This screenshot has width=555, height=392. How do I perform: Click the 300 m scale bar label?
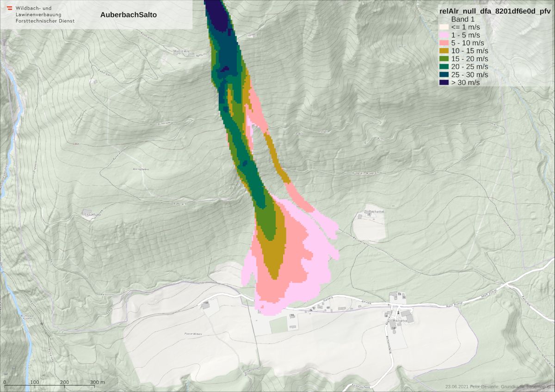click(x=98, y=382)
